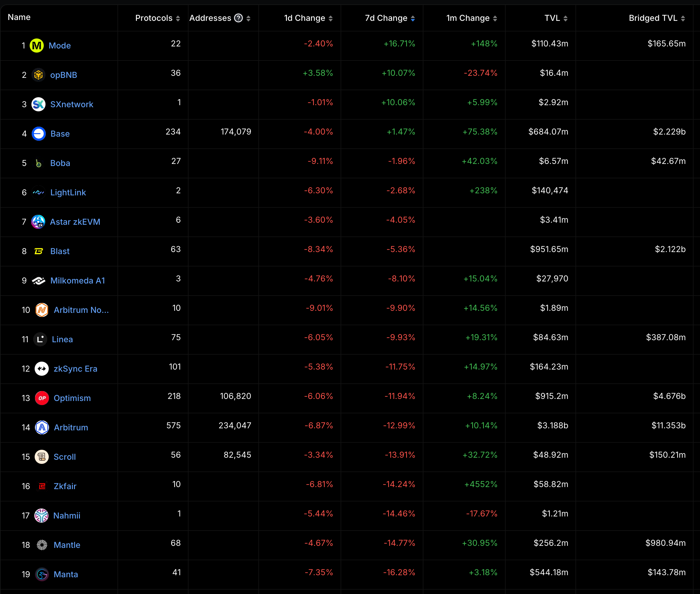Click the opBNB logo icon
This screenshot has width=700, height=594.
[x=38, y=75]
